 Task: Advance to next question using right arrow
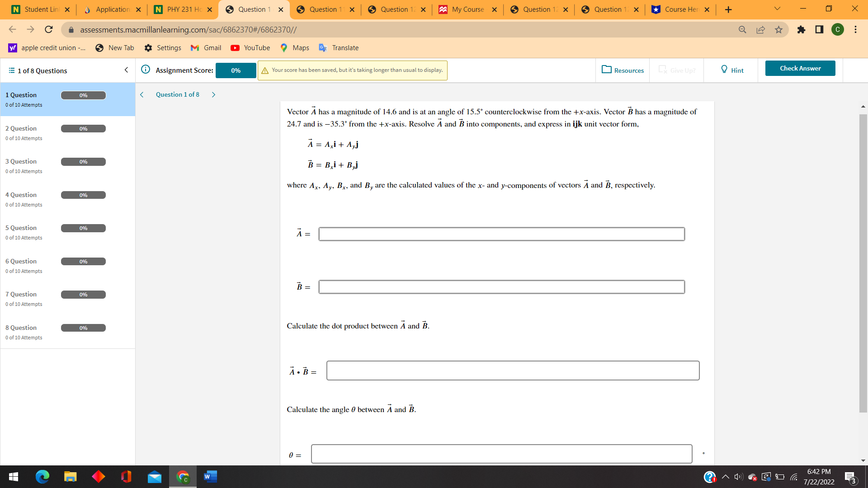pyautogui.click(x=213, y=94)
